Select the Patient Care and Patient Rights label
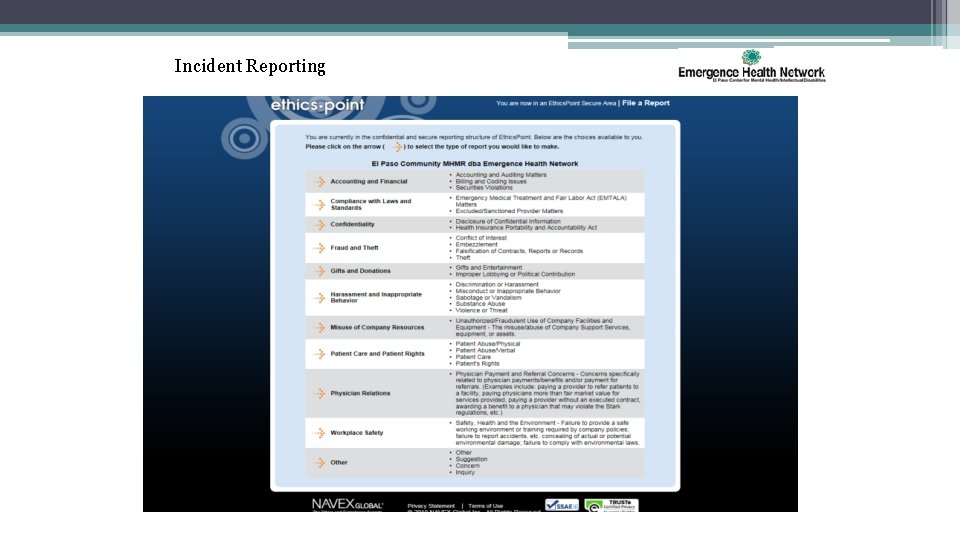This screenshot has width=960, height=540. click(x=377, y=354)
